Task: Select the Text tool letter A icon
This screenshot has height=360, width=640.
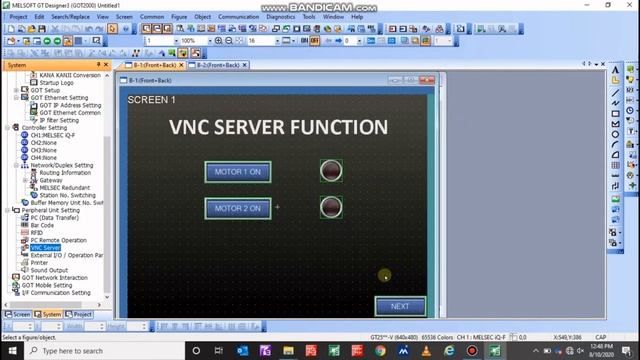Action: (616, 70)
